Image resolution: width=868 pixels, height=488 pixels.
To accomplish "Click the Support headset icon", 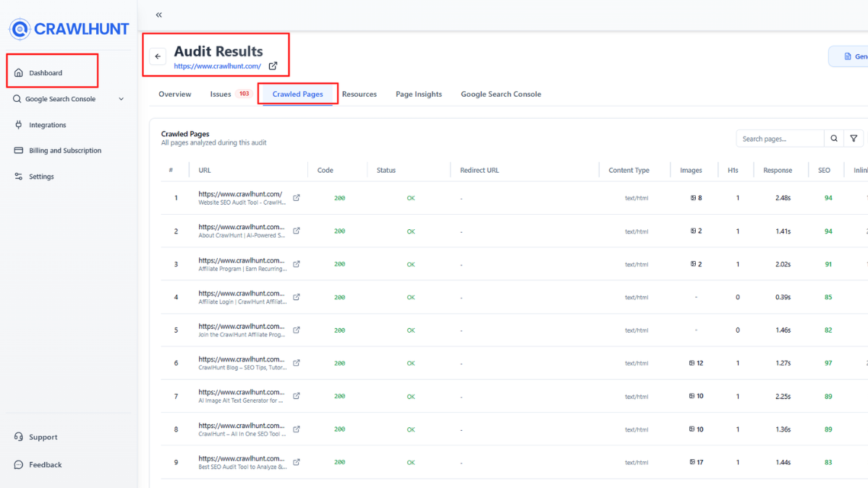I will pyautogui.click(x=19, y=437).
